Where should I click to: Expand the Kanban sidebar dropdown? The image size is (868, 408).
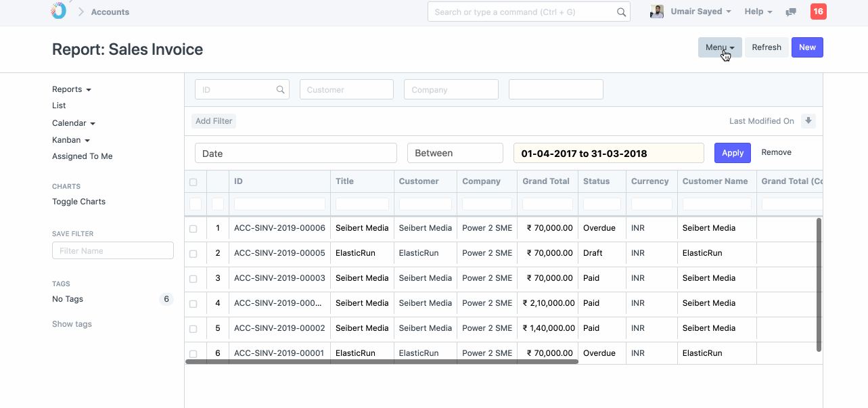coord(71,140)
